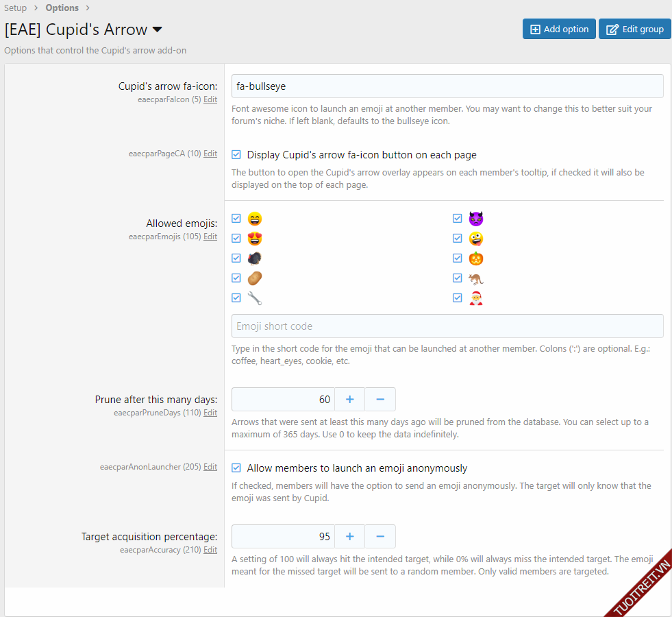Increase the prune days value with plus
This screenshot has height=617, width=672.
pyautogui.click(x=349, y=399)
